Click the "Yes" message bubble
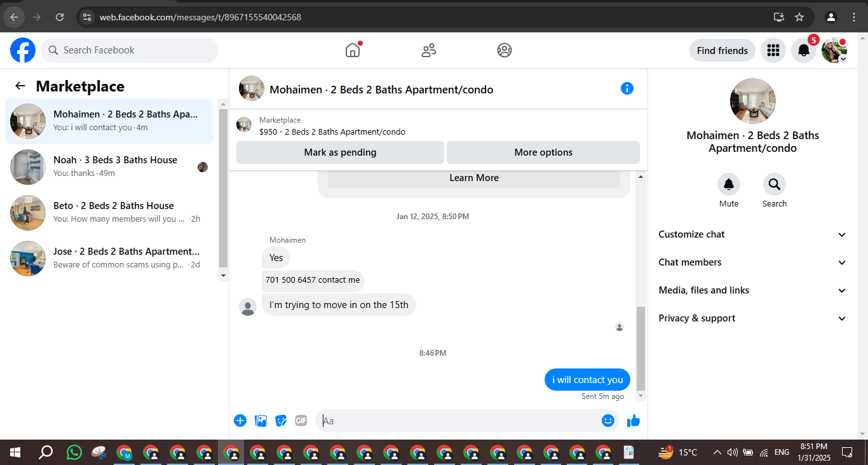 tap(276, 257)
